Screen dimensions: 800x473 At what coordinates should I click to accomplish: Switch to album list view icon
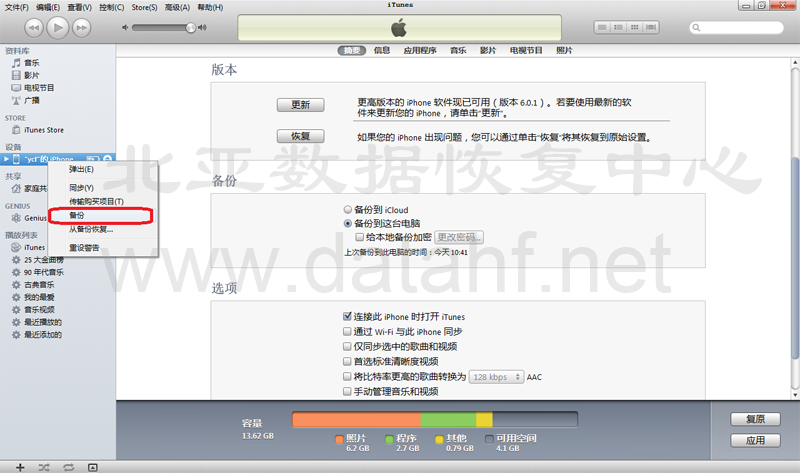(618, 27)
